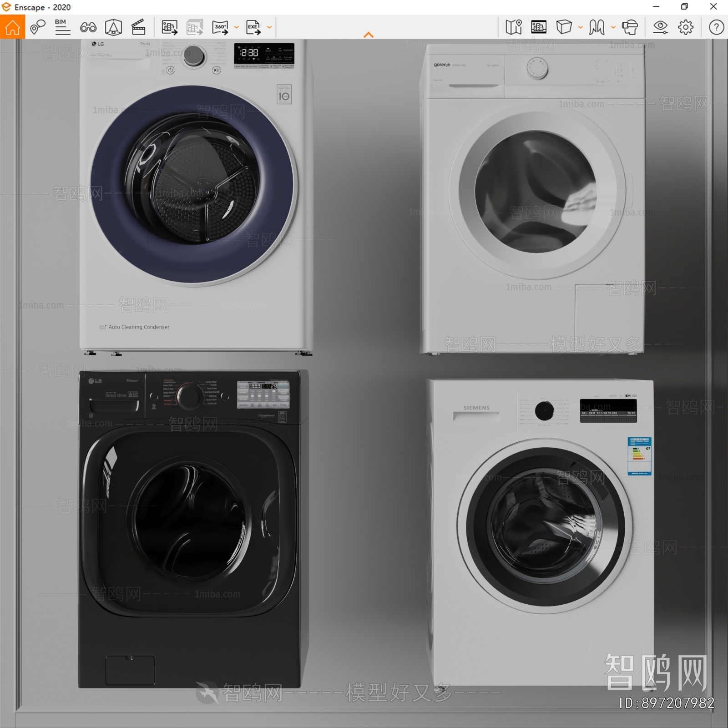This screenshot has height=728, width=728.
Task: Open the General Settings gear
Action: point(686,27)
